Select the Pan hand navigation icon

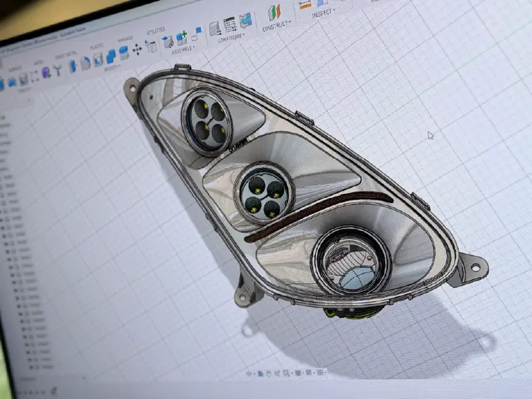[269, 373]
